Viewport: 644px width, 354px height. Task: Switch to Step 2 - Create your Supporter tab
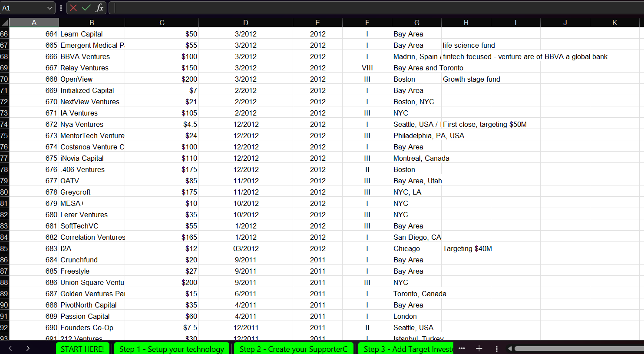pyautogui.click(x=294, y=349)
